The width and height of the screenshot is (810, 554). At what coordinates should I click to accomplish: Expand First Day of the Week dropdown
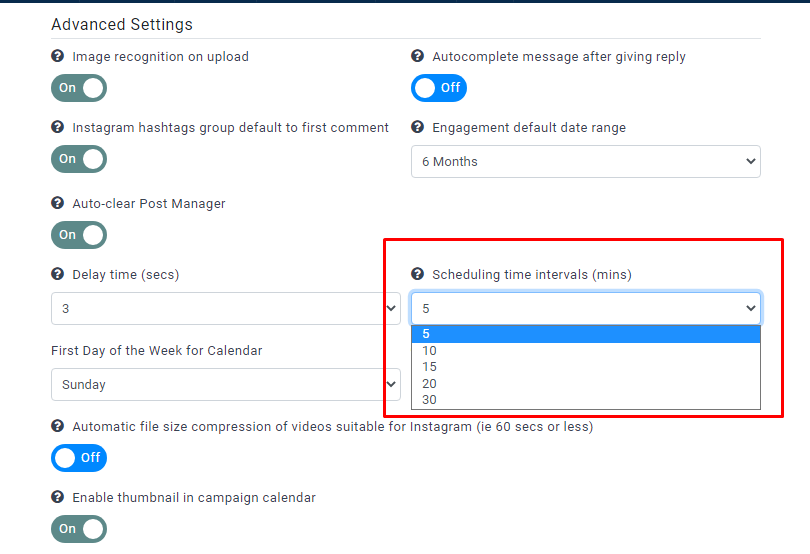(225, 385)
